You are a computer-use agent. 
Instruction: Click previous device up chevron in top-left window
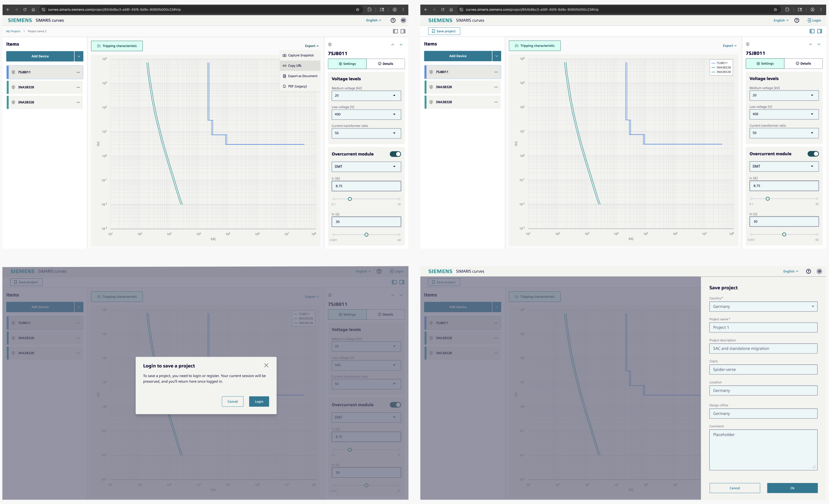click(x=392, y=44)
